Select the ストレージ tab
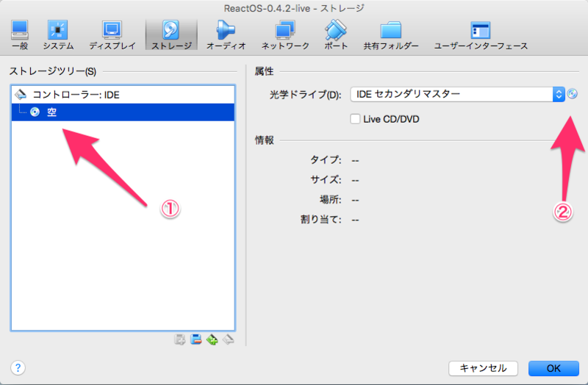588x385 pixels. tap(171, 35)
